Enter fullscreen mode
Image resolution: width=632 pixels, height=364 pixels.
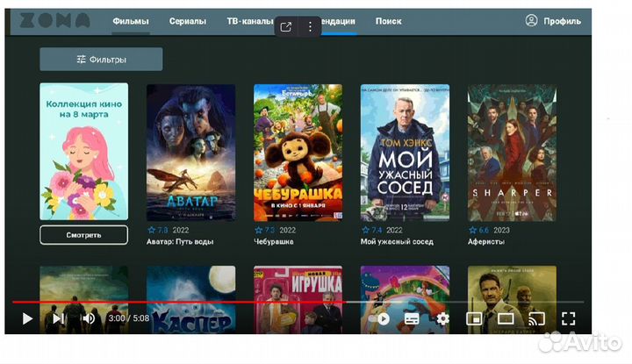pyautogui.click(x=568, y=318)
